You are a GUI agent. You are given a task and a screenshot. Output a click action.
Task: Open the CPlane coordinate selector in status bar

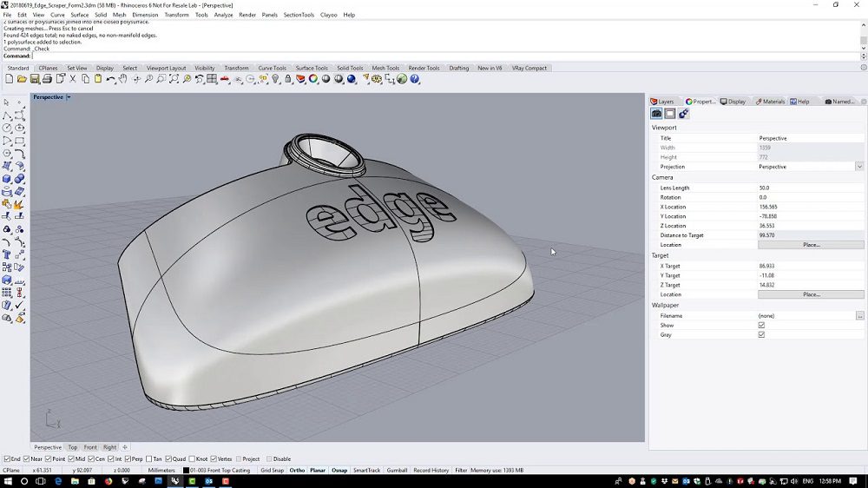click(x=11, y=471)
